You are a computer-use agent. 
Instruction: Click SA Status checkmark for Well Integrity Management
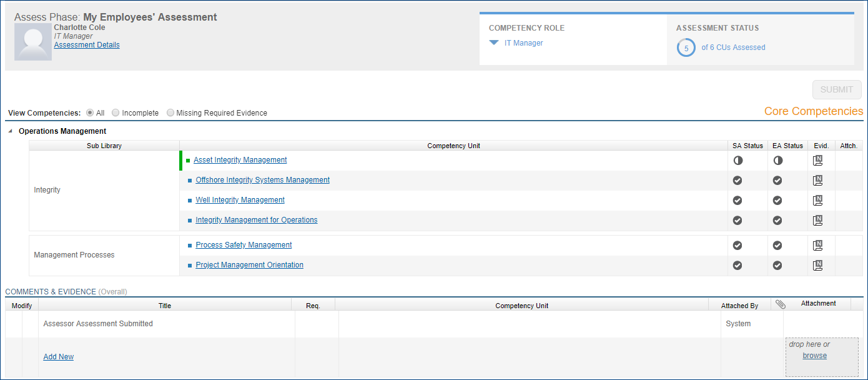tap(737, 201)
